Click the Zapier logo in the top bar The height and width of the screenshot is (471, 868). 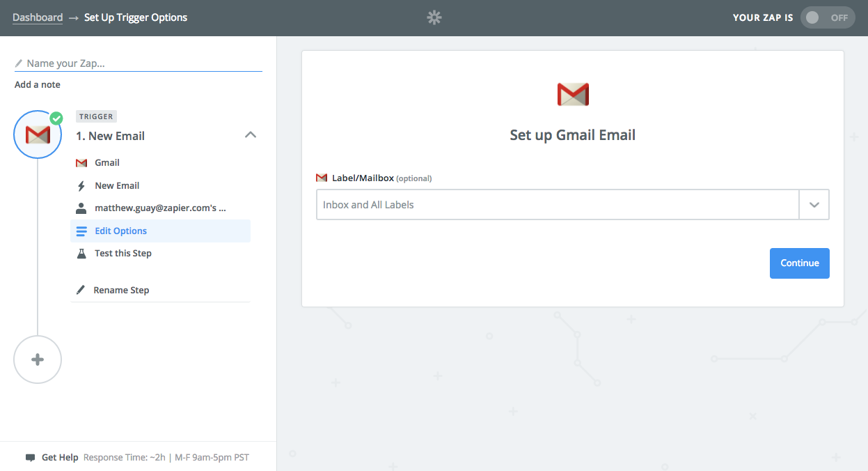[x=434, y=17]
